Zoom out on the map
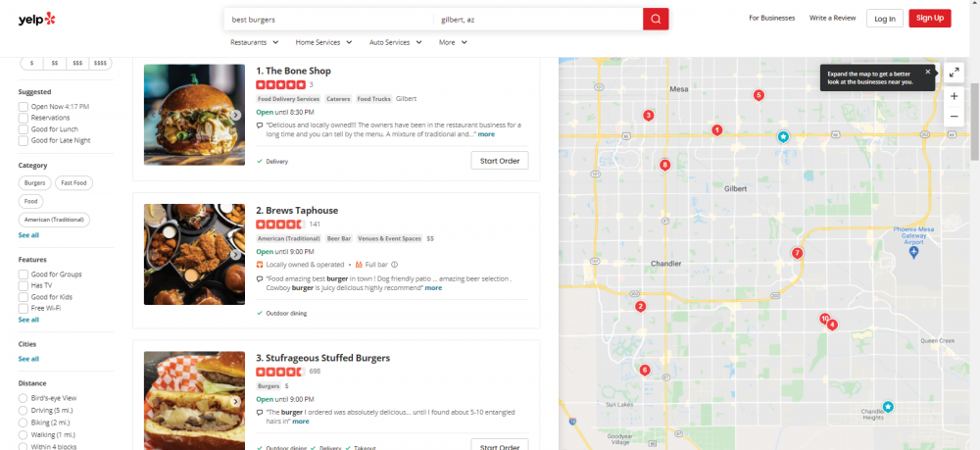980x450 pixels. point(954,117)
